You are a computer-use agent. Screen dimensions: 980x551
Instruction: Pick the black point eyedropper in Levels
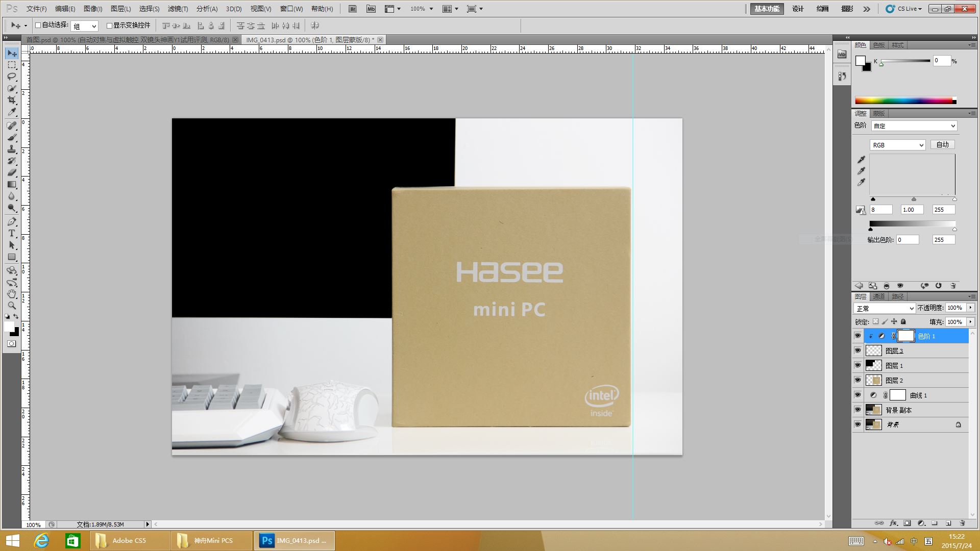(x=861, y=160)
